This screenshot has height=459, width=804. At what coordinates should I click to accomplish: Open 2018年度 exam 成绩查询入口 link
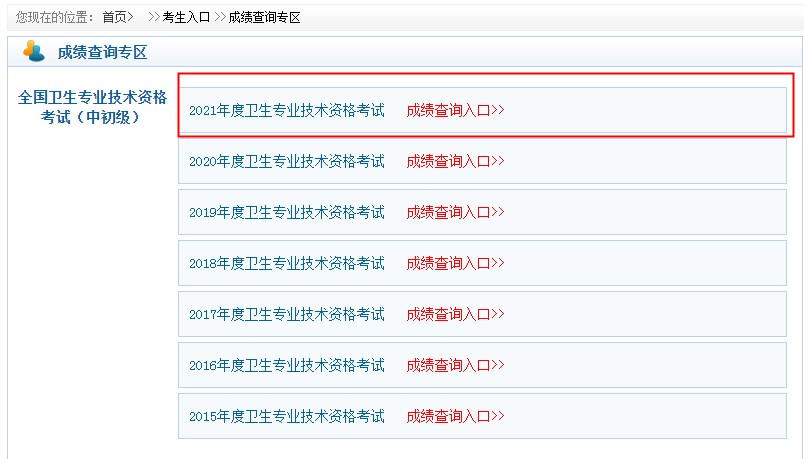[x=455, y=263]
